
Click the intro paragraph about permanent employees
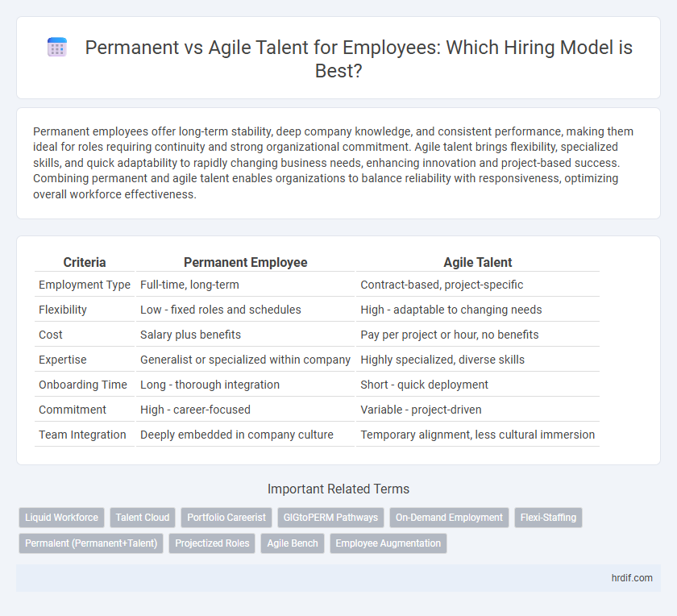(x=334, y=163)
